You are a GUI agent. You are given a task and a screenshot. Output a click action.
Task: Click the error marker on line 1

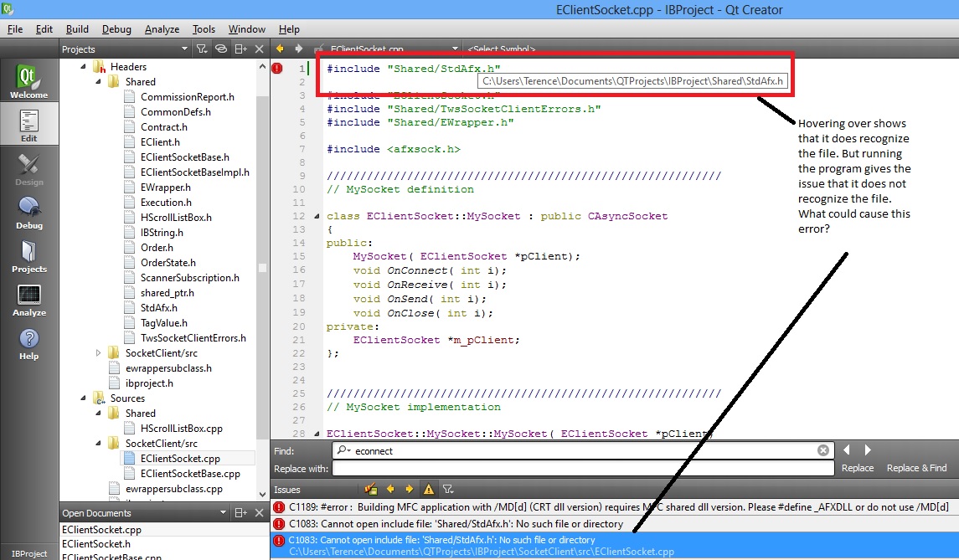277,69
